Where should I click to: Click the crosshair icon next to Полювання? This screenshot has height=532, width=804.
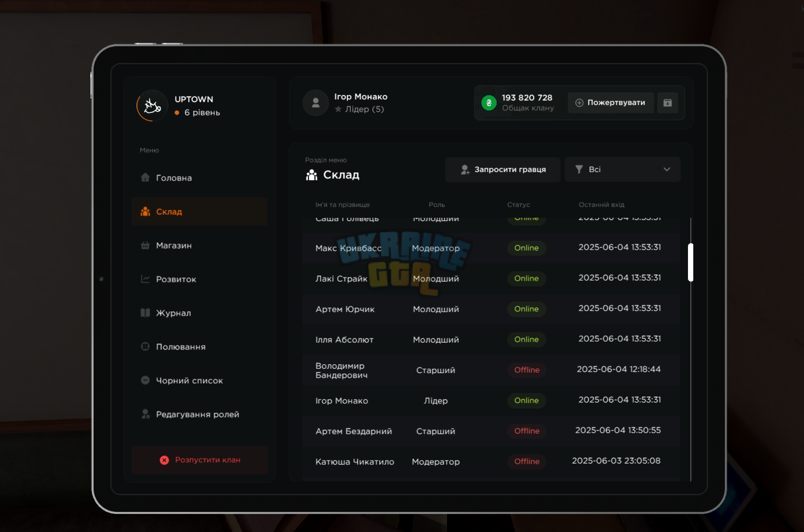145,346
